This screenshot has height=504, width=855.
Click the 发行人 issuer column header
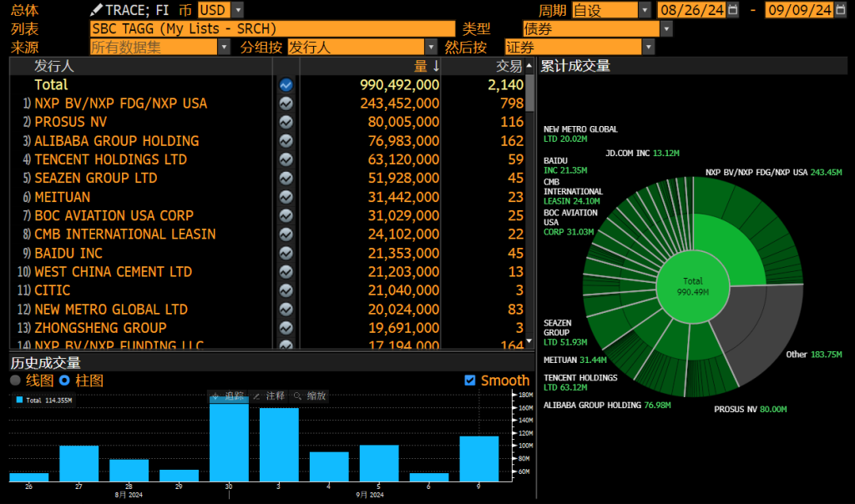54,66
